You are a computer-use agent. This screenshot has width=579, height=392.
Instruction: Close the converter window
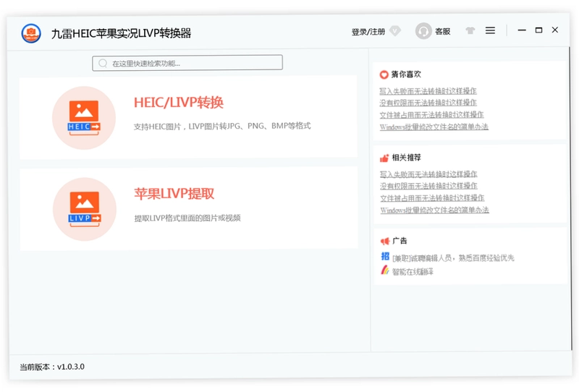(555, 30)
